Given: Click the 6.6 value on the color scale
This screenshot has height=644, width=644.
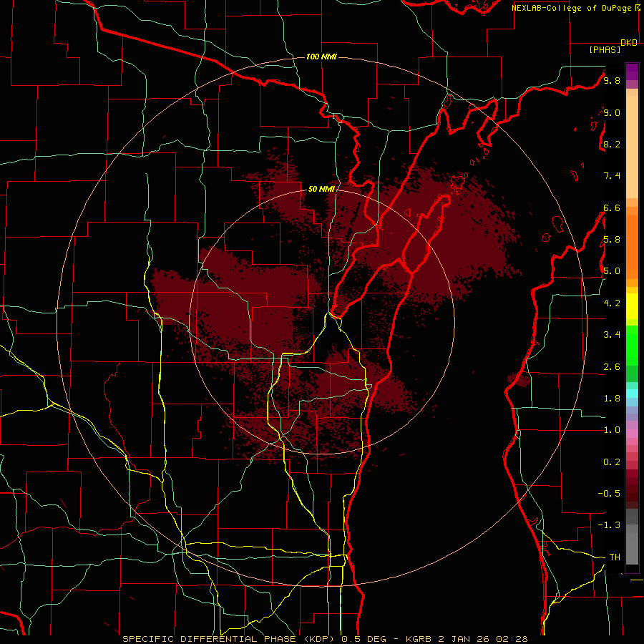Looking at the screenshot, I should (612, 208).
